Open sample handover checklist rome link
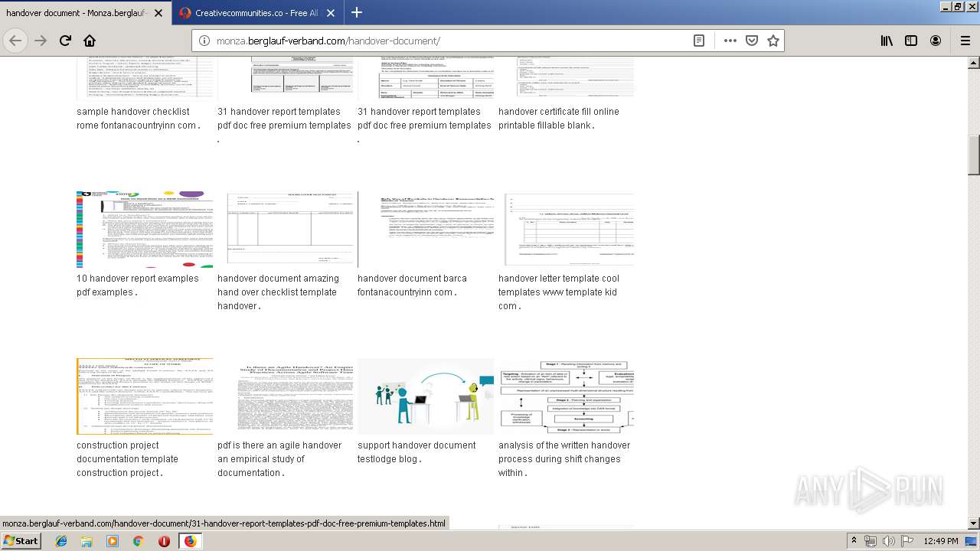The height and width of the screenshot is (551, 980). (x=139, y=119)
